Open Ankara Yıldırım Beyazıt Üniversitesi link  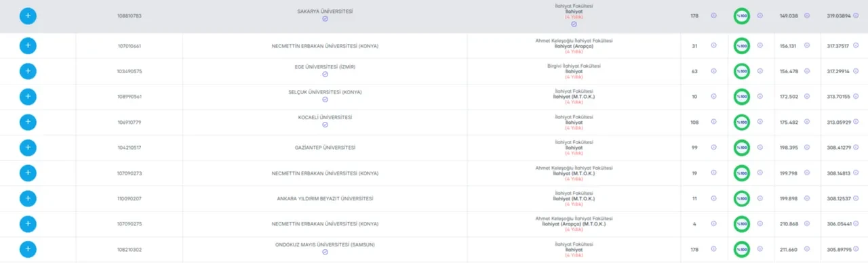[325, 198]
